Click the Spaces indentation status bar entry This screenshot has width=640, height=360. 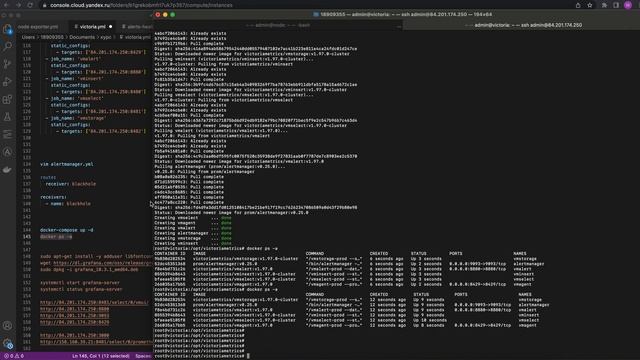(x=143, y=356)
